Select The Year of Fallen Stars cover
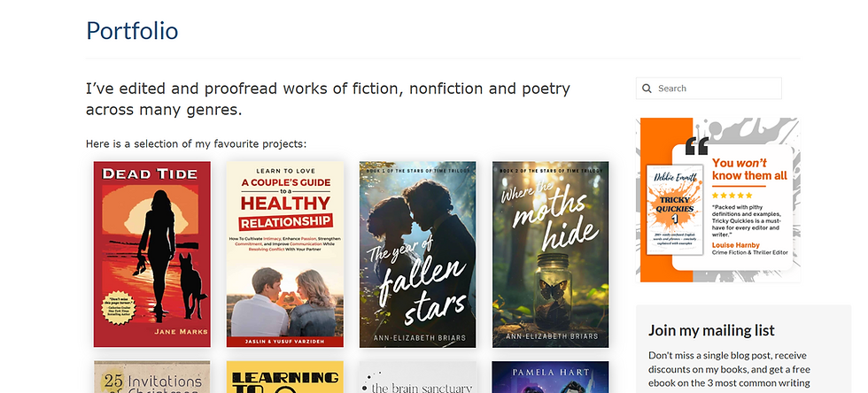Viewport: 868px width, 393px height. (417, 254)
